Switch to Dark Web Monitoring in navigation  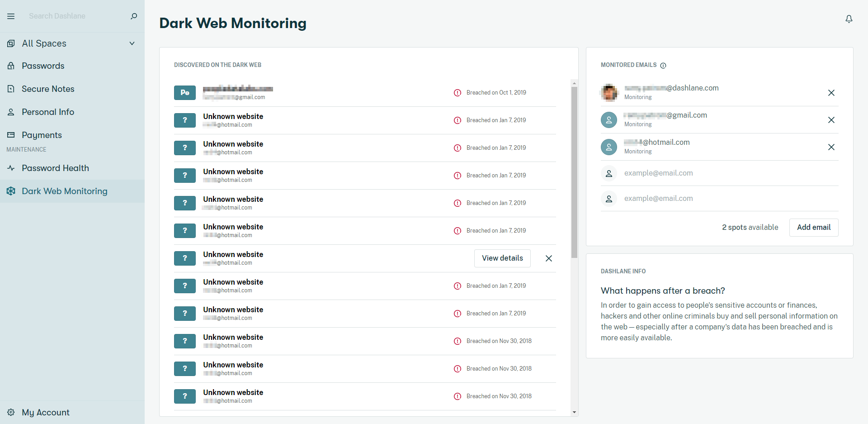(x=65, y=191)
